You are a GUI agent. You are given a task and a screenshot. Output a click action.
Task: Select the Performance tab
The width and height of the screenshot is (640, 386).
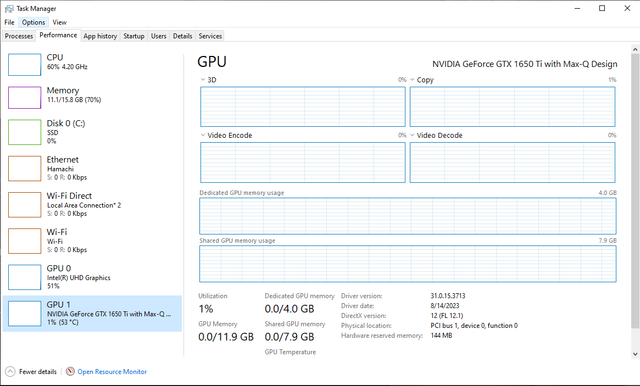[x=58, y=35]
